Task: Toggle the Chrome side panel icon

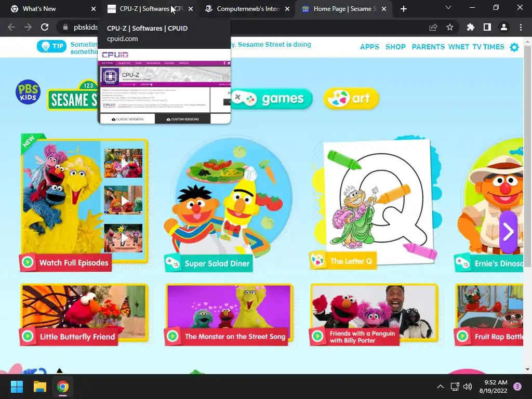Action: [487, 27]
